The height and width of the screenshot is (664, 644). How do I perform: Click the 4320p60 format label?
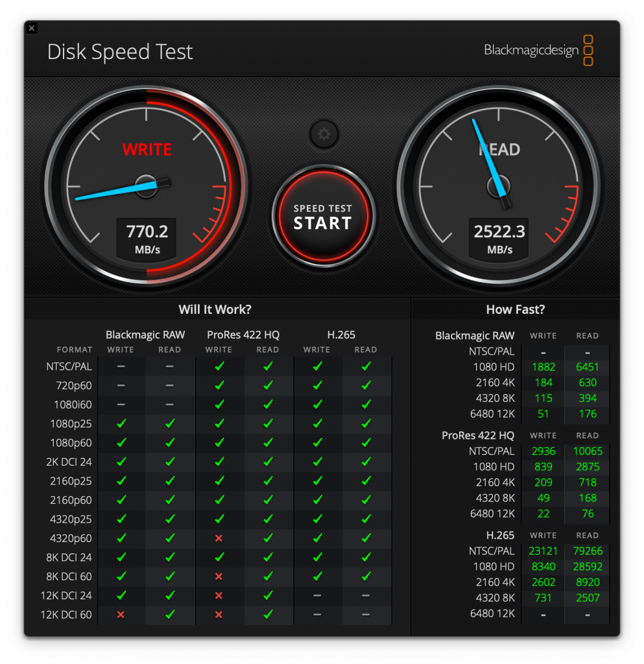coord(71,538)
